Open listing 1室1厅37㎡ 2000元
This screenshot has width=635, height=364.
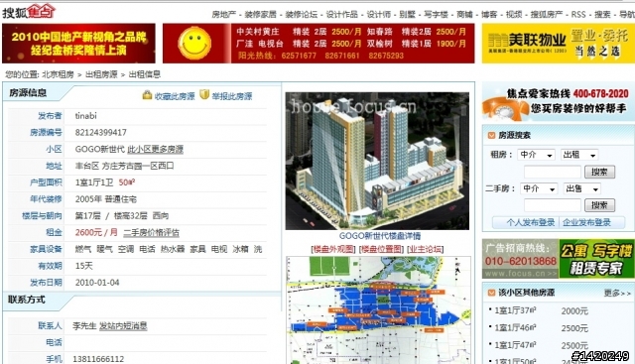tap(542, 311)
